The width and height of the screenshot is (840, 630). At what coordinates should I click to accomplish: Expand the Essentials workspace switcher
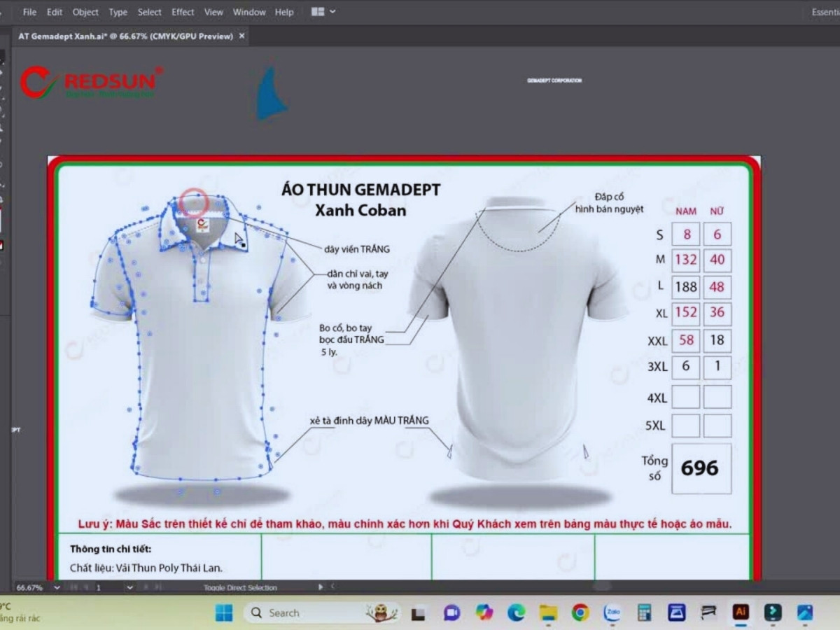(825, 12)
